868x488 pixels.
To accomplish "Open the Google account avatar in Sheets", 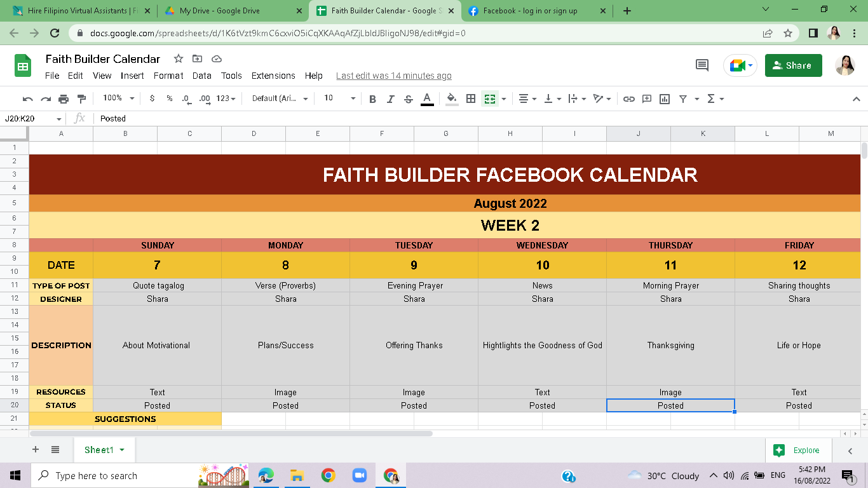I will point(845,65).
